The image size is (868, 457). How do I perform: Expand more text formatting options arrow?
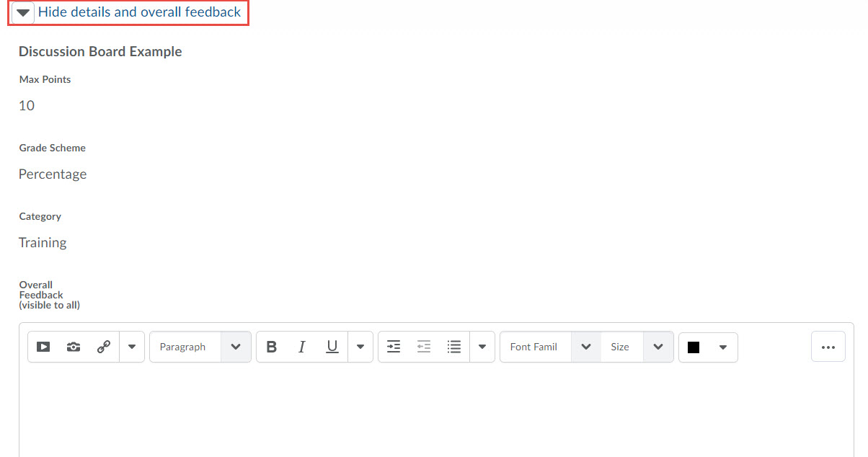(x=360, y=347)
